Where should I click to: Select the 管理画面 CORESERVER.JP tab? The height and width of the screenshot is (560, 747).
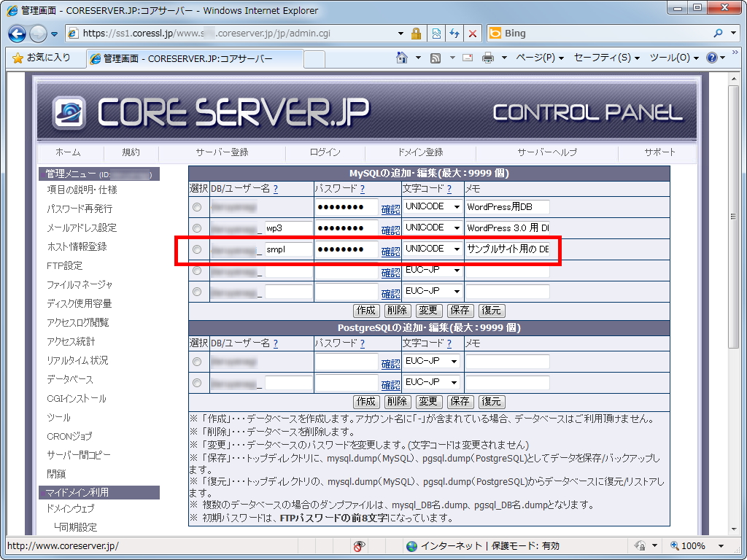pos(194,58)
